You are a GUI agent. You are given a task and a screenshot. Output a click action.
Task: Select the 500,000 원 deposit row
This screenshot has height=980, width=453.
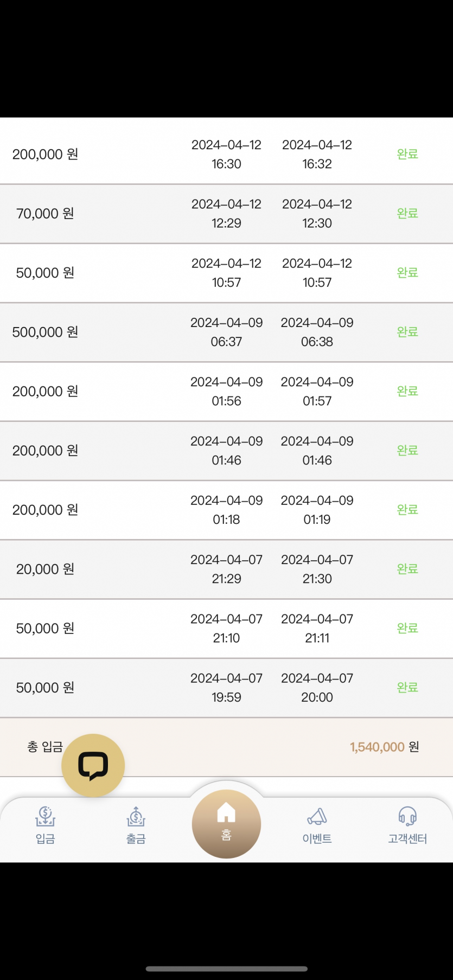(46, 332)
